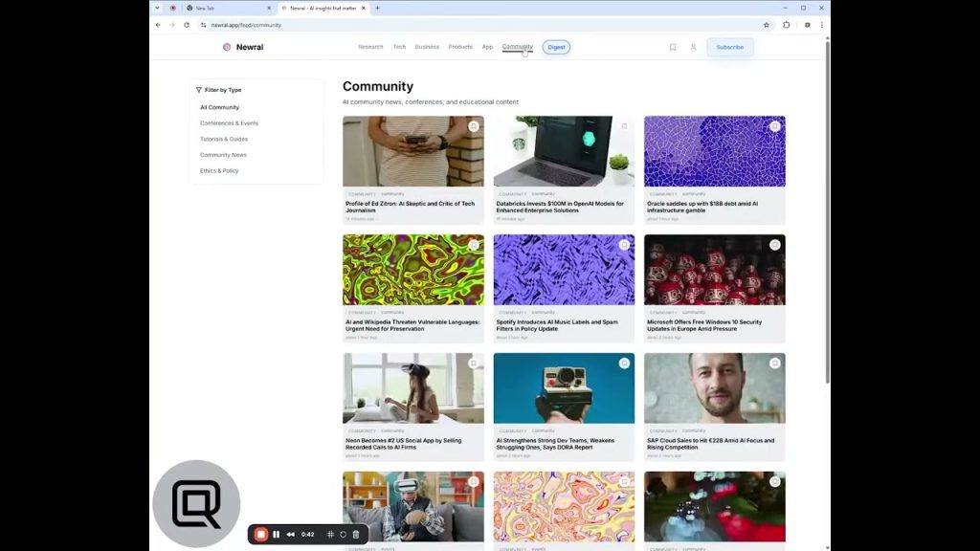Open Chrome's three-dot menu
Screen dimensions: 980x551
821,25
